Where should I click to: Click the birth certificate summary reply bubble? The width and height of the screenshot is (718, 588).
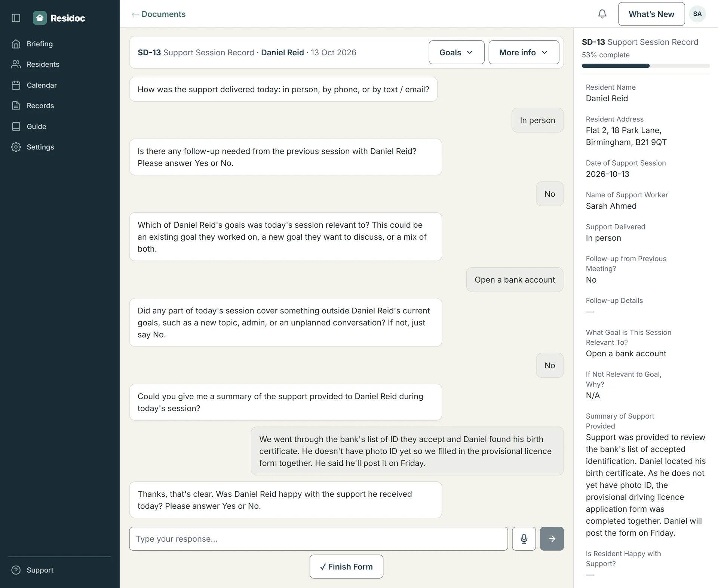[407, 451]
